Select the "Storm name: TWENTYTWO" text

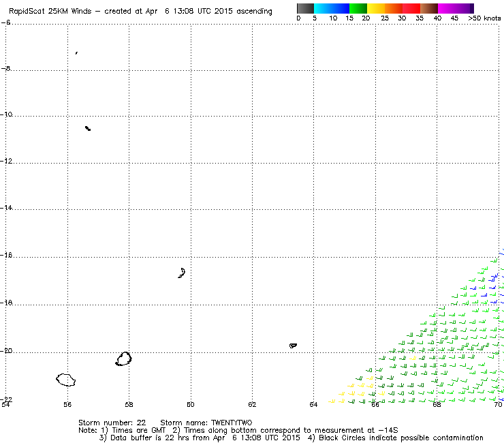coord(206,423)
